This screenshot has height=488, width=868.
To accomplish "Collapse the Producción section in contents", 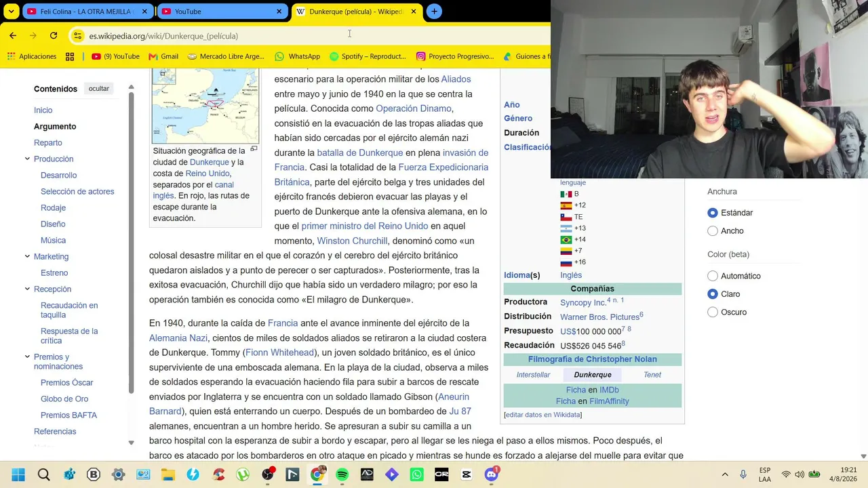I will tap(27, 159).
